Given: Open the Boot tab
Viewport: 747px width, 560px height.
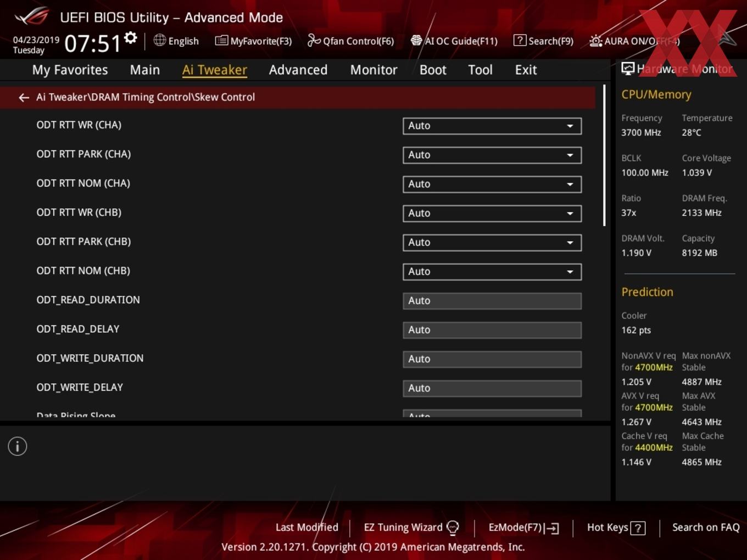Looking at the screenshot, I should point(433,70).
